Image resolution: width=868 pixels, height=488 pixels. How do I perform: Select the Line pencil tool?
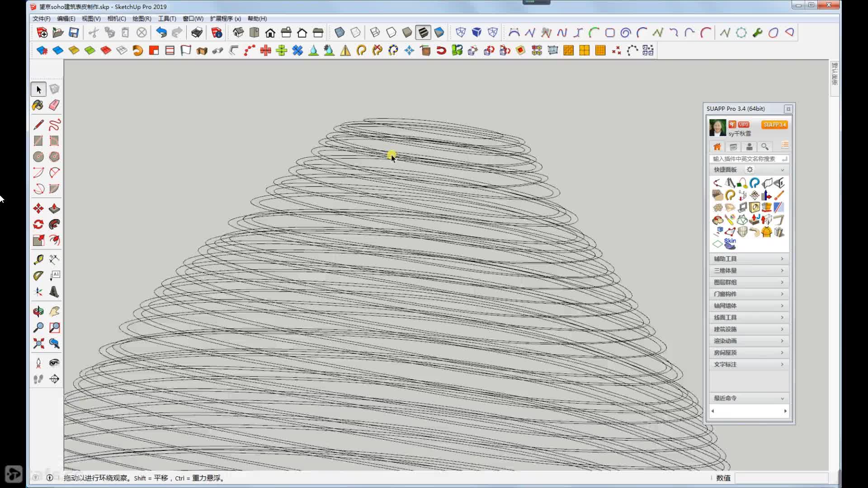coord(38,124)
